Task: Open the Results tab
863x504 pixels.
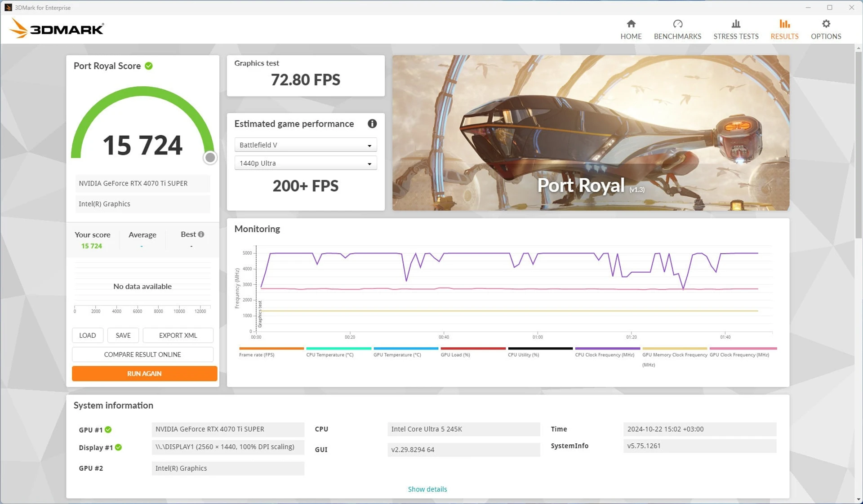Action: (x=784, y=30)
